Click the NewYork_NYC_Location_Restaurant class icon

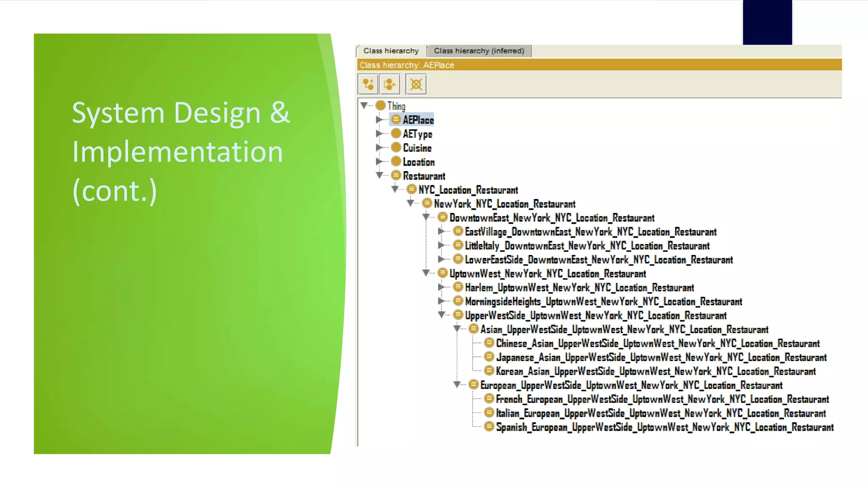427,203
